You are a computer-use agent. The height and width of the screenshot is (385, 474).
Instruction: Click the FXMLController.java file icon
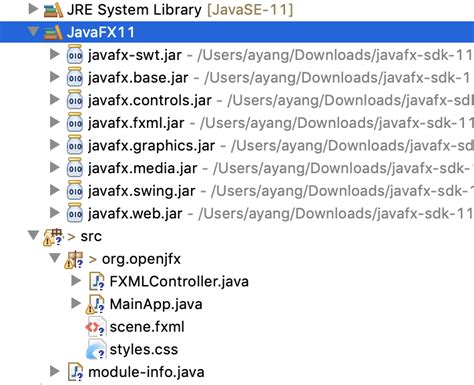click(x=97, y=282)
